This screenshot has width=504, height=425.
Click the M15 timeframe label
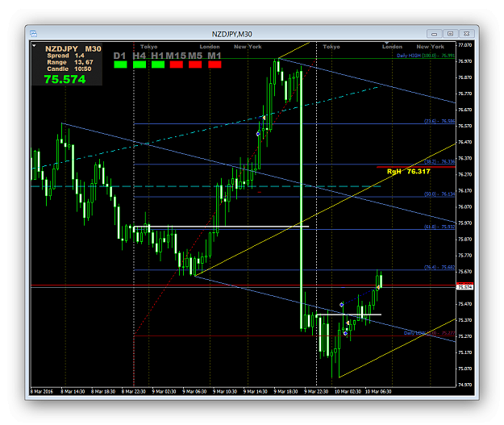click(176, 56)
